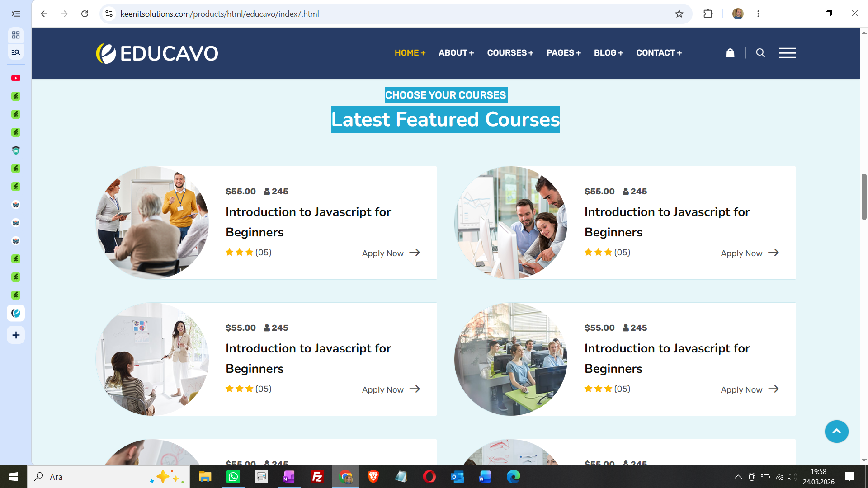Viewport: 868px width, 488px height.
Task: Open the Chrome three-dot menu
Action: point(758,14)
